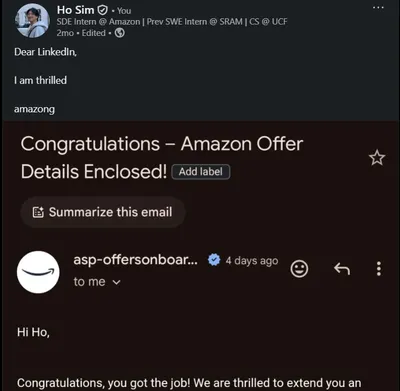Screen dimensions: 400x391
Task: Star the Amazon offer email
Action: tap(377, 158)
